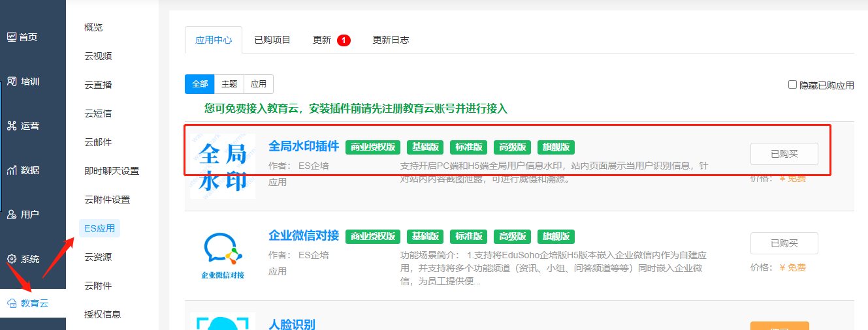Image resolution: width=868 pixels, height=330 pixels.
Task: Click the 用户 user icon in sidebar
Action: [x=11, y=215]
